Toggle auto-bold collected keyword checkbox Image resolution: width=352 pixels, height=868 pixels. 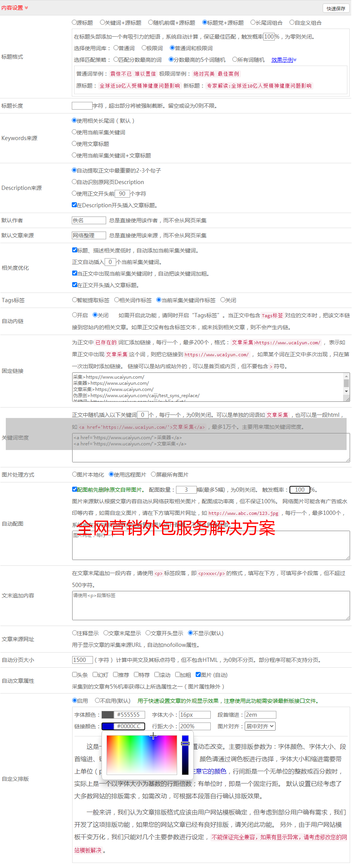(74, 273)
